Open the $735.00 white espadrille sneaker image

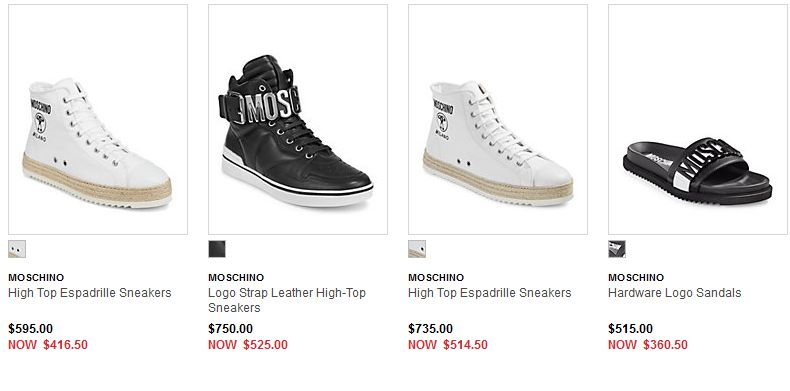[498, 119]
